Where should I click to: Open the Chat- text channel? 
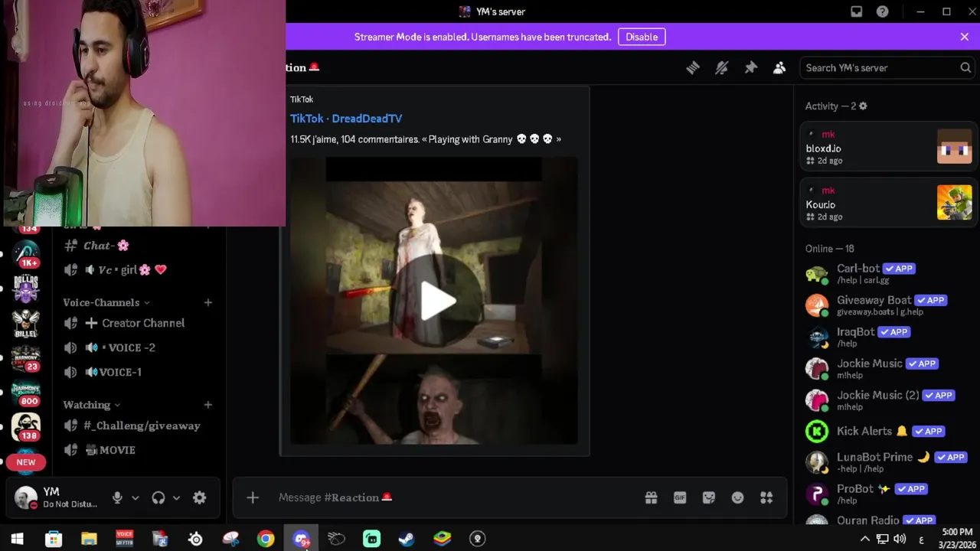click(138, 246)
